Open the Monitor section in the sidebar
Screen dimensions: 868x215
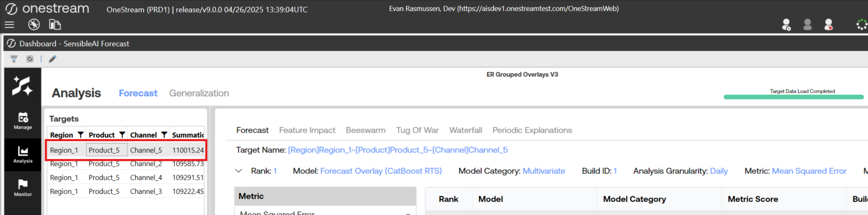(x=23, y=188)
